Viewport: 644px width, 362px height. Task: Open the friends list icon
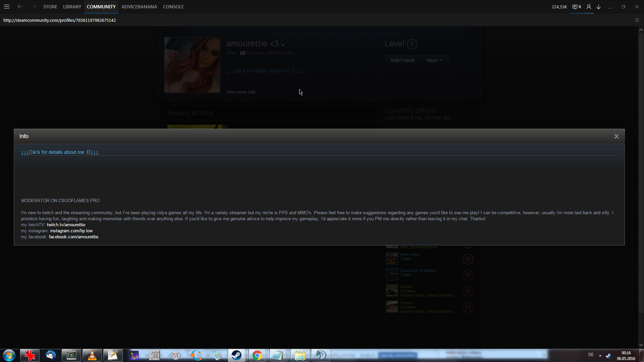click(x=589, y=7)
